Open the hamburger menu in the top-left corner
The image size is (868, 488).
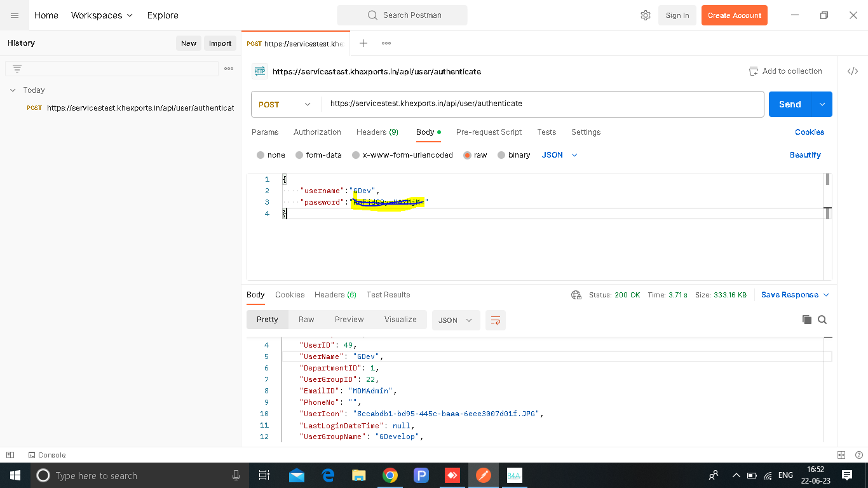click(14, 15)
